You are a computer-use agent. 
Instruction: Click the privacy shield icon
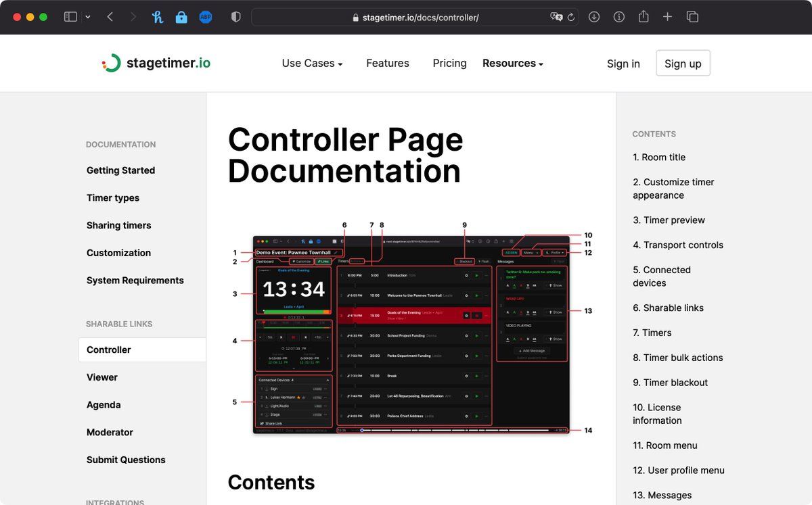coord(236,17)
